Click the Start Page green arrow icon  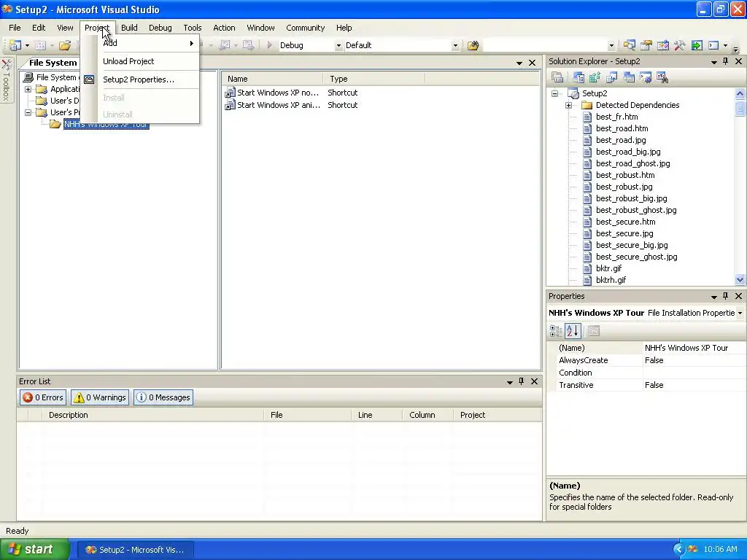(697, 45)
